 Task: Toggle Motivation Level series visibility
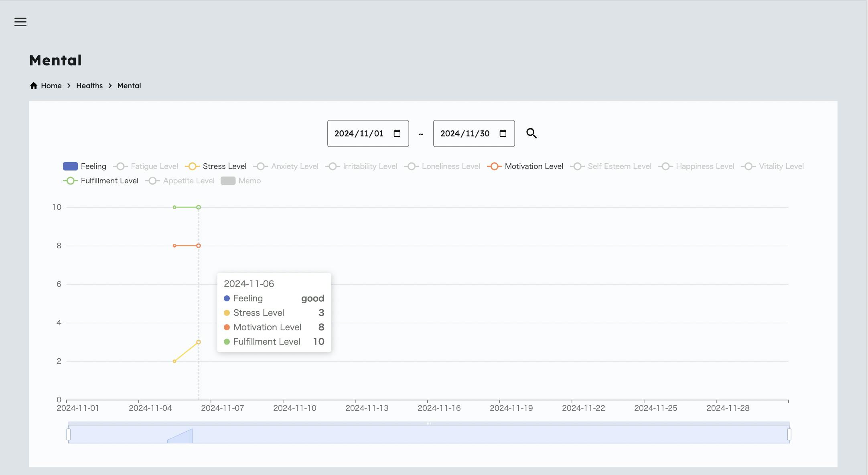click(x=533, y=166)
